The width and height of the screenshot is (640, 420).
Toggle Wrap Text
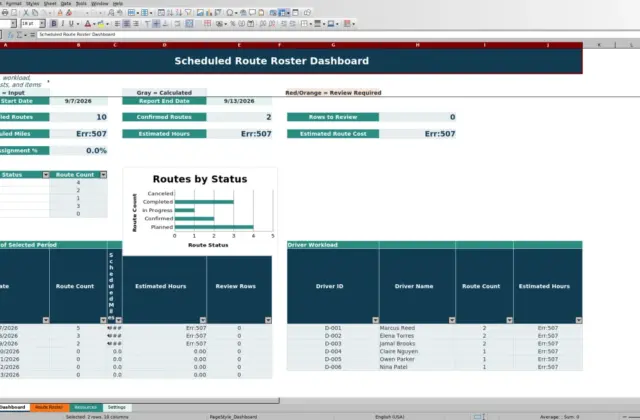click(x=178, y=24)
